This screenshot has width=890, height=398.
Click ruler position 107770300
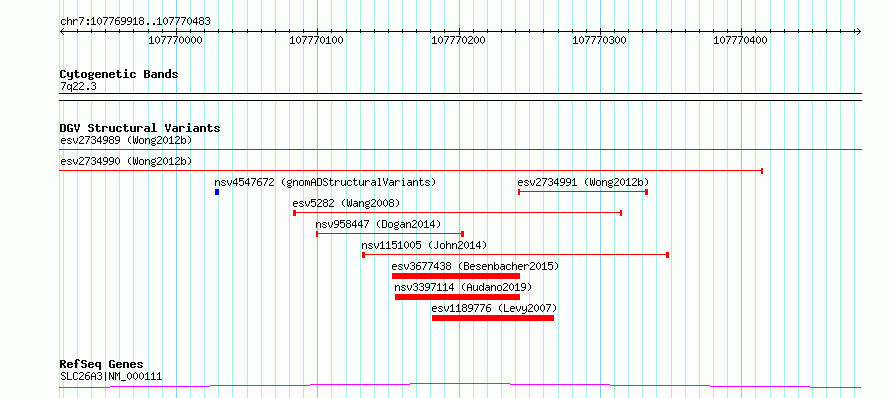point(599,40)
